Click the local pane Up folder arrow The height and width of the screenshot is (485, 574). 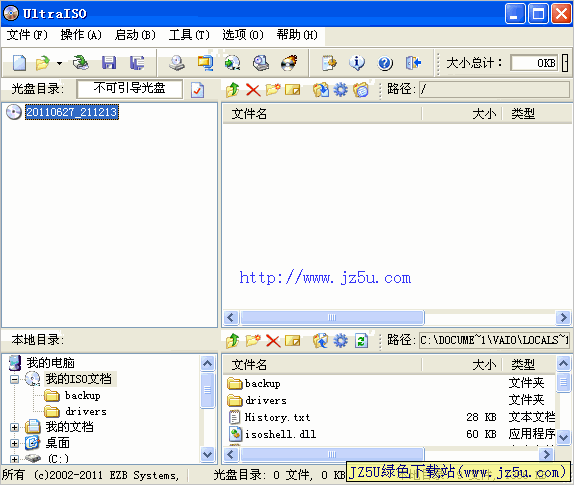(x=232, y=341)
